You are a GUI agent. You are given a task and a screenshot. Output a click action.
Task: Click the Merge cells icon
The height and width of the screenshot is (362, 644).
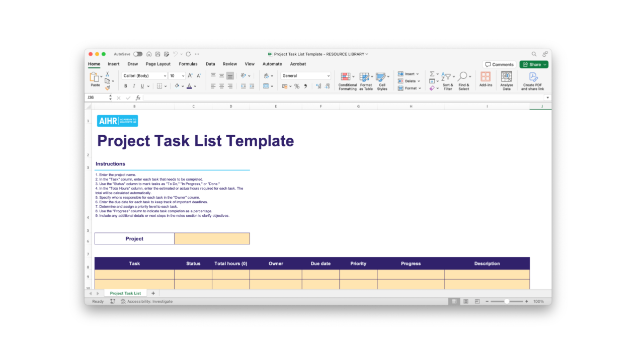266,86
